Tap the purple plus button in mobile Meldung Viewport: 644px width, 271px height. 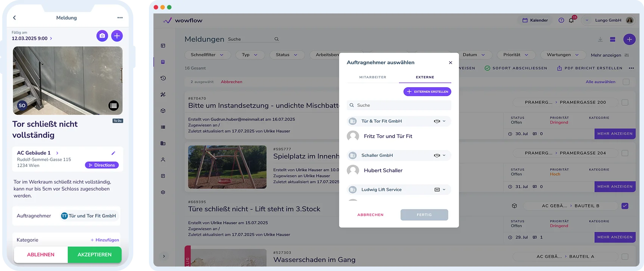point(117,36)
